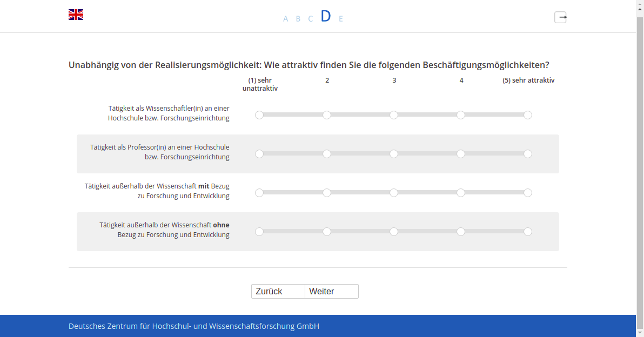Viewport: 644px width, 337px height.
Task: Click the question heading 'Unabhängig von der Realisierungsmöglichkeit'
Action: (309, 65)
